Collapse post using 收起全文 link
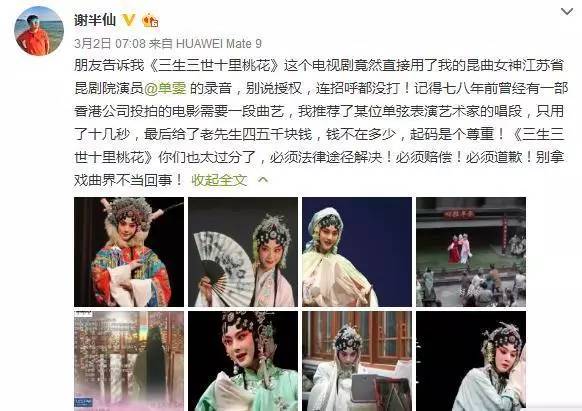This screenshot has height=411, width=582. click(219, 180)
